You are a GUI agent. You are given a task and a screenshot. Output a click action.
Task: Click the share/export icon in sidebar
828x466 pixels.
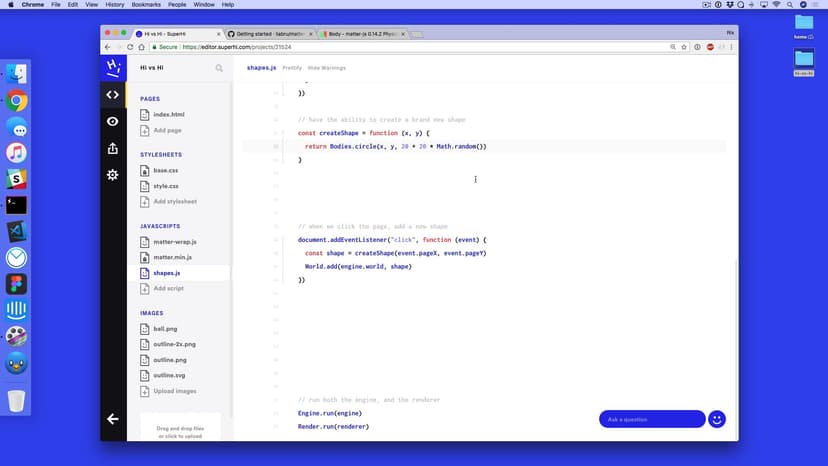pos(112,148)
